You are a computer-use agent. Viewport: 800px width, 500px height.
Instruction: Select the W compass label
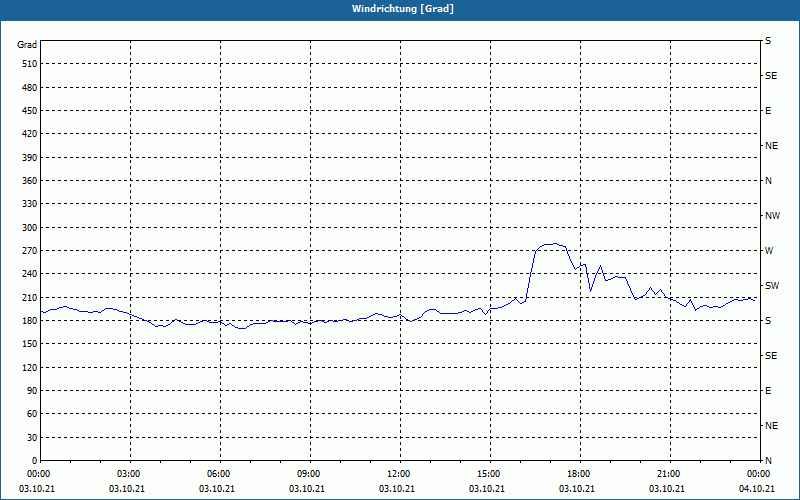tap(769, 251)
